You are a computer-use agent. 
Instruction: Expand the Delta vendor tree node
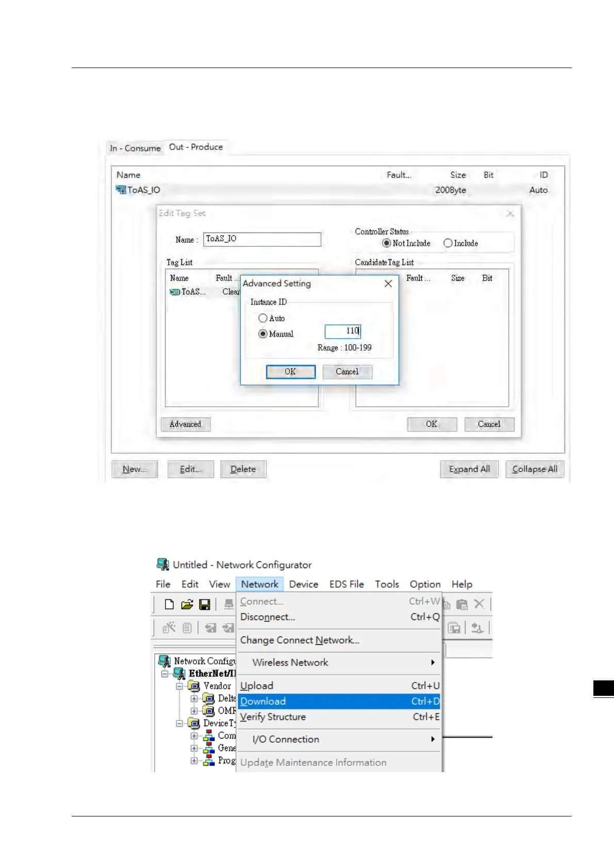click(x=194, y=698)
